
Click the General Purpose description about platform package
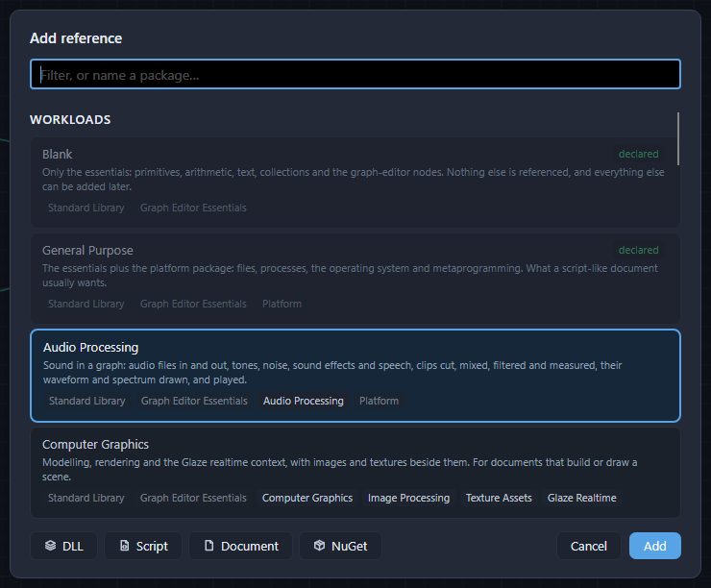350,275
